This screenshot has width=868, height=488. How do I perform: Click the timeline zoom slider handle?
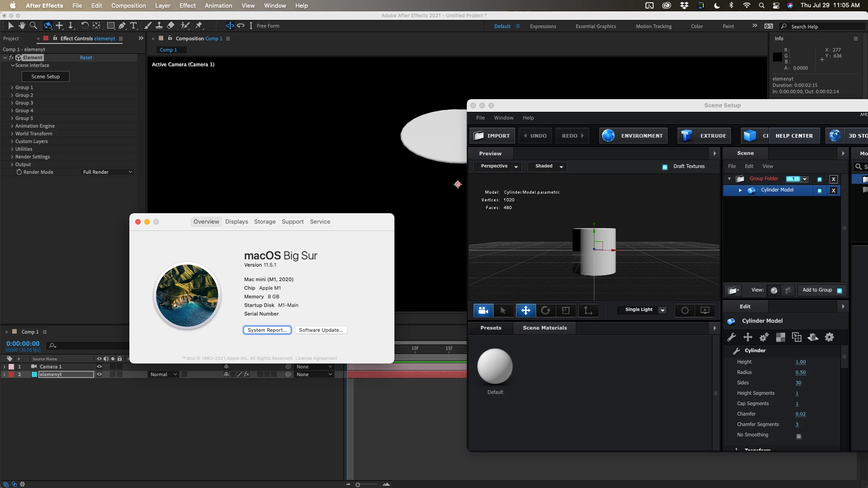pyautogui.click(x=357, y=485)
